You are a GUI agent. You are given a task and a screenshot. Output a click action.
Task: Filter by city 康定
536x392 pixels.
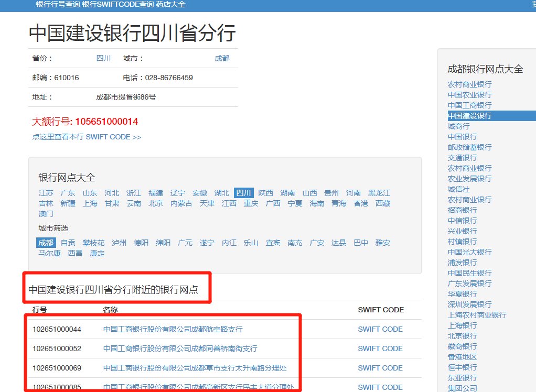coord(97,253)
